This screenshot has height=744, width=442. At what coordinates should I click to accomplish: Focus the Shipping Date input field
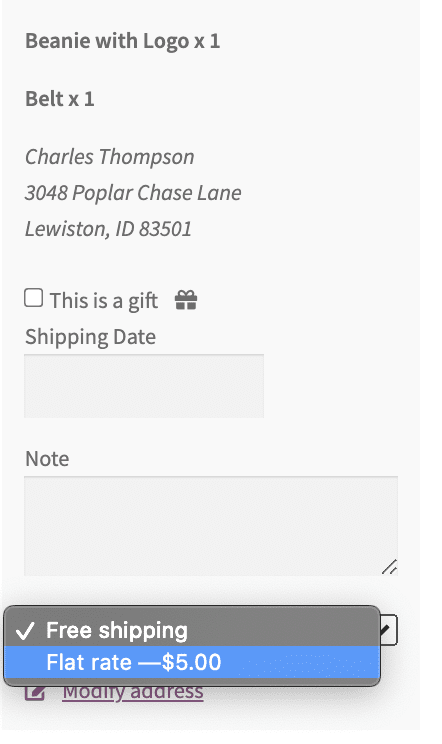click(x=144, y=386)
